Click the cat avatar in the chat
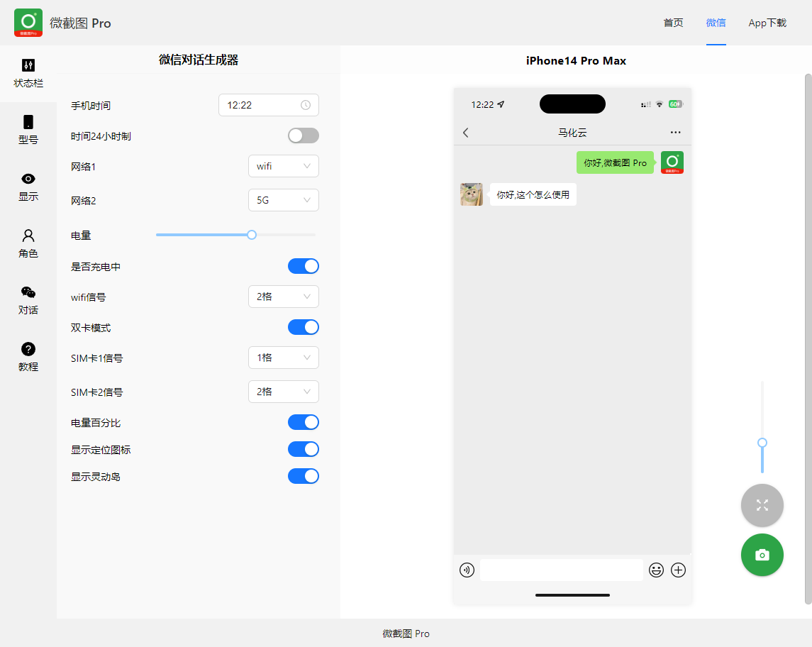812x647 pixels. (472, 194)
